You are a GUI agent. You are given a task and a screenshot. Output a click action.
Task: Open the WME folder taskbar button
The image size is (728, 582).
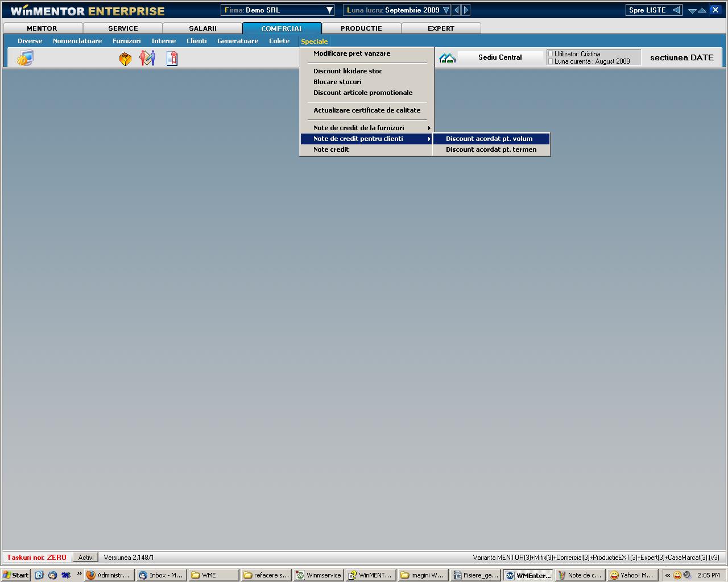coord(214,575)
